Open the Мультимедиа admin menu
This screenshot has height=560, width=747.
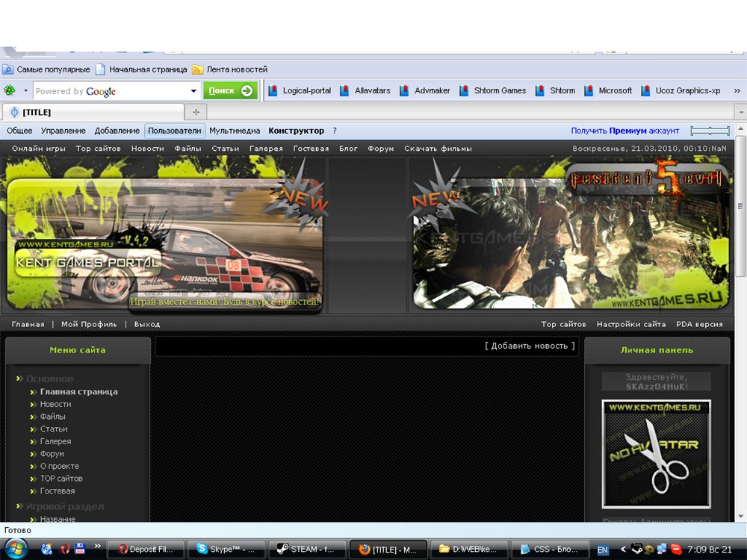(235, 131)
